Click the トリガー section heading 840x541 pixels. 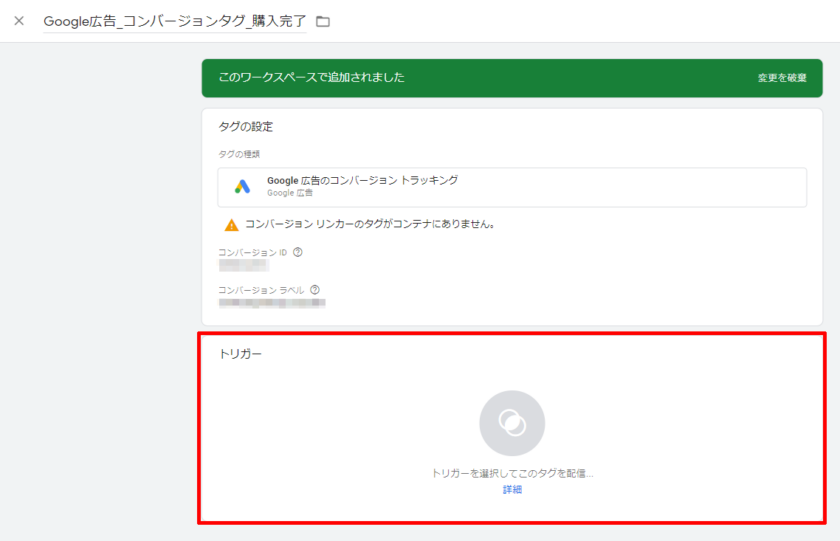tap(241, 354)
